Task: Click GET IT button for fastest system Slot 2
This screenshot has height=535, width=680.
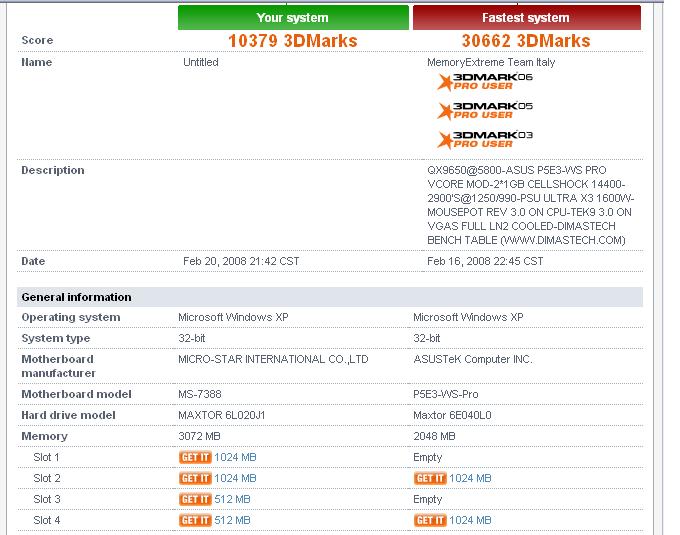Action: (430, 478)
